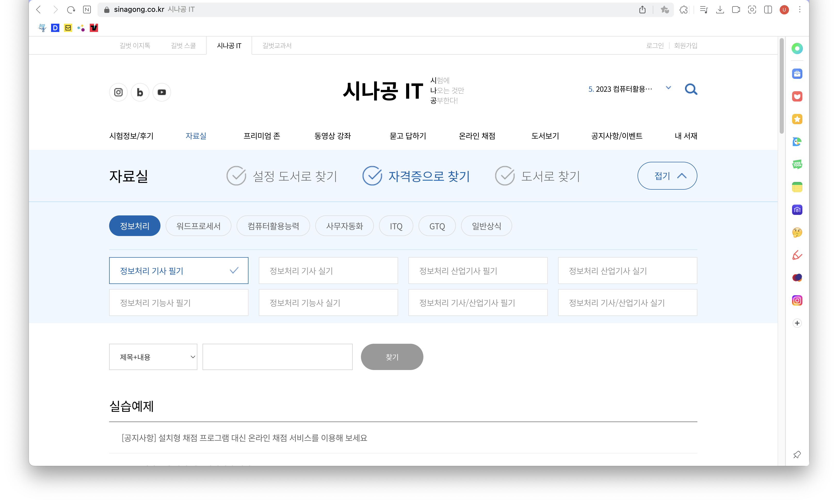Click the keyword search text field

point(277,357)
